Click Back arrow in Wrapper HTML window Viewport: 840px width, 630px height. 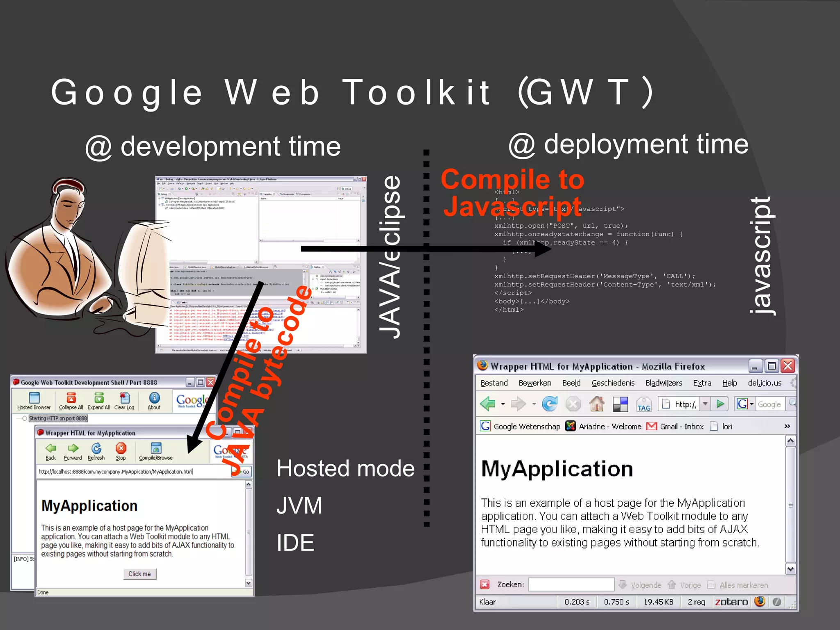[50, 451]
